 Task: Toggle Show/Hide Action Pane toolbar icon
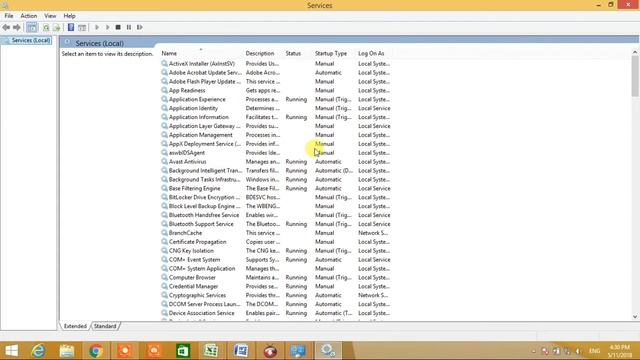tap(82, 27)
